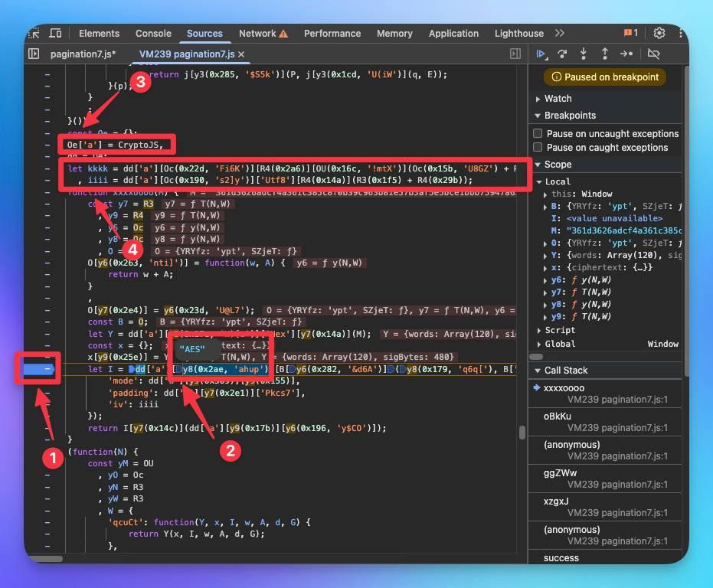The width and height of the screenshot is (713, 588).
Task: Collapse the Scope section
Action: click(x=538, y=164)
